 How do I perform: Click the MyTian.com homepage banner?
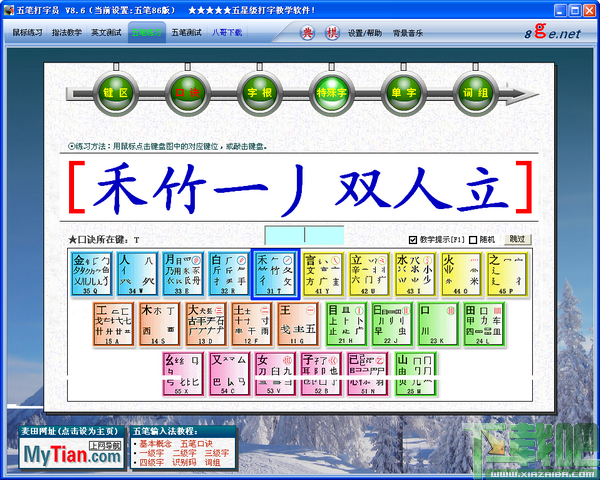72,453
